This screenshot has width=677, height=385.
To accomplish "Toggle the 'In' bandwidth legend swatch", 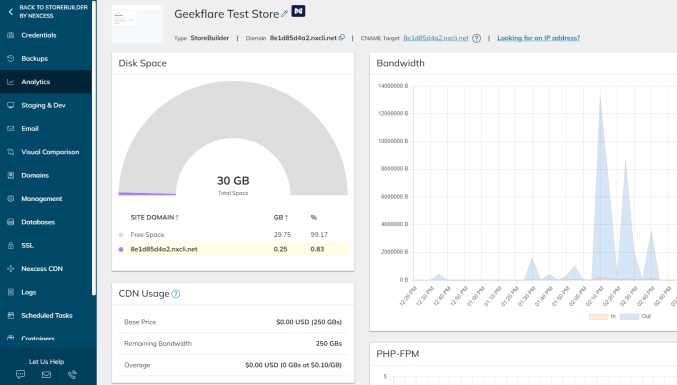I will (598, 316).
